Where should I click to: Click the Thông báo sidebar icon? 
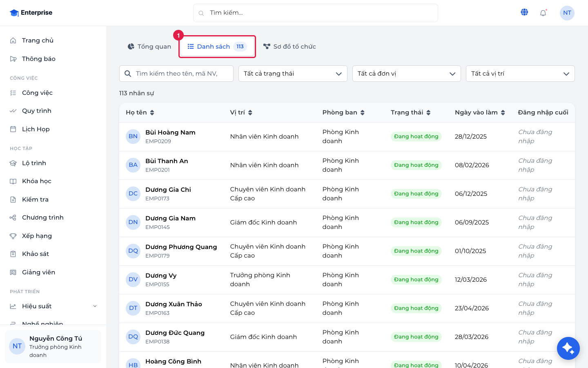coord(13,59)
